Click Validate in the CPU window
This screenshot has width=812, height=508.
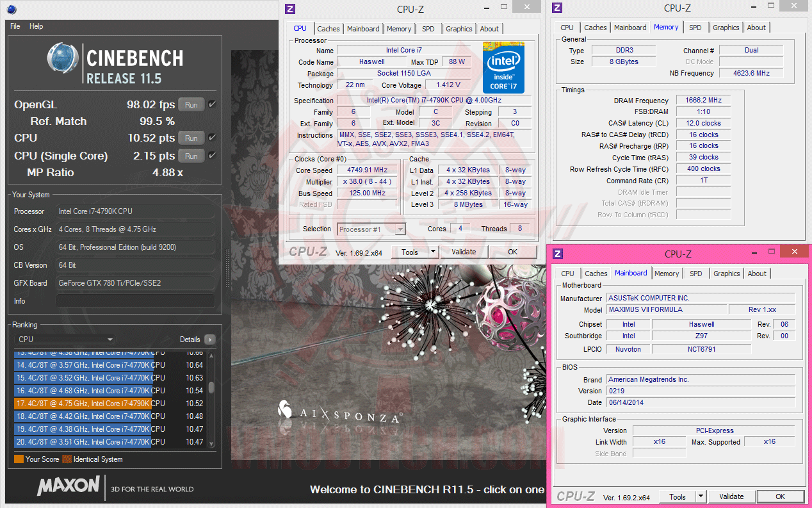pyautogui.click(x=464, y=252)
